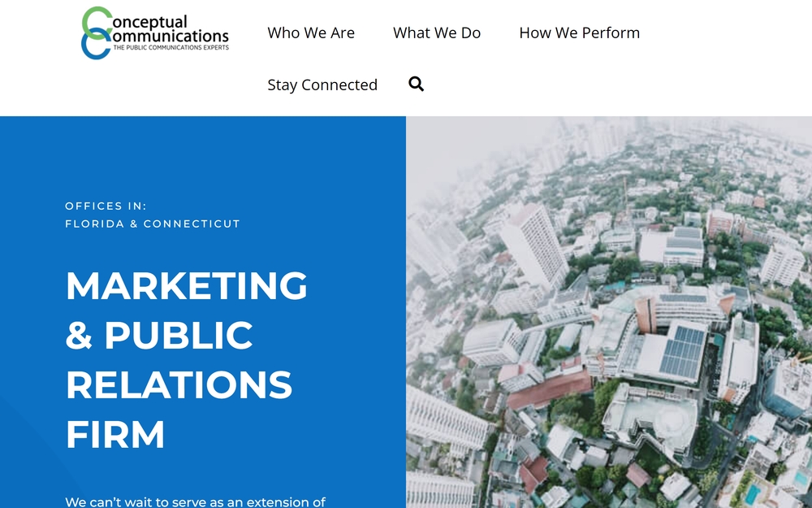Open the search magnifier icon
The width and height of the screenshot is (812, 508).
click(416, 84)
